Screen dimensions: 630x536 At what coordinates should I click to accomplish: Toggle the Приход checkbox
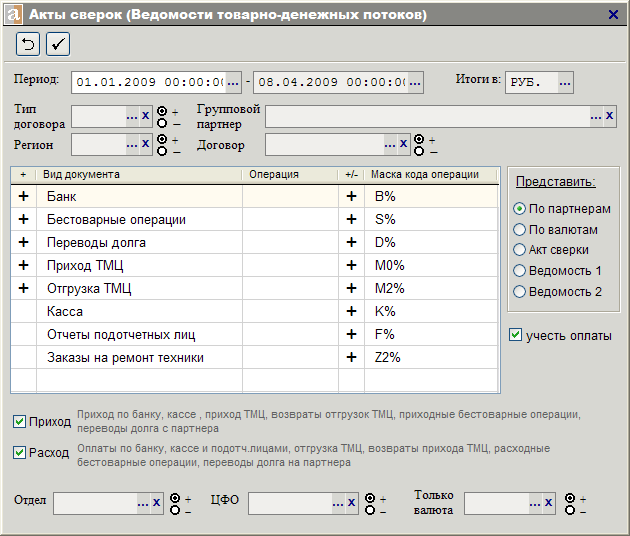[19, 421]
